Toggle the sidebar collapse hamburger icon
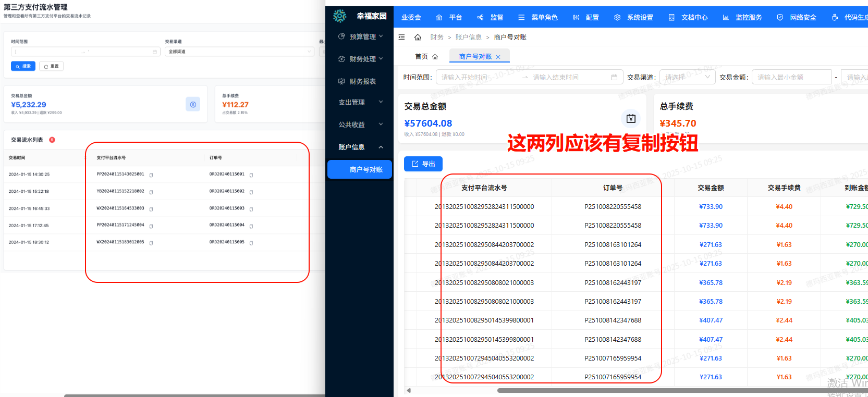This screenshot has width=868, height=397. [401, 38]
